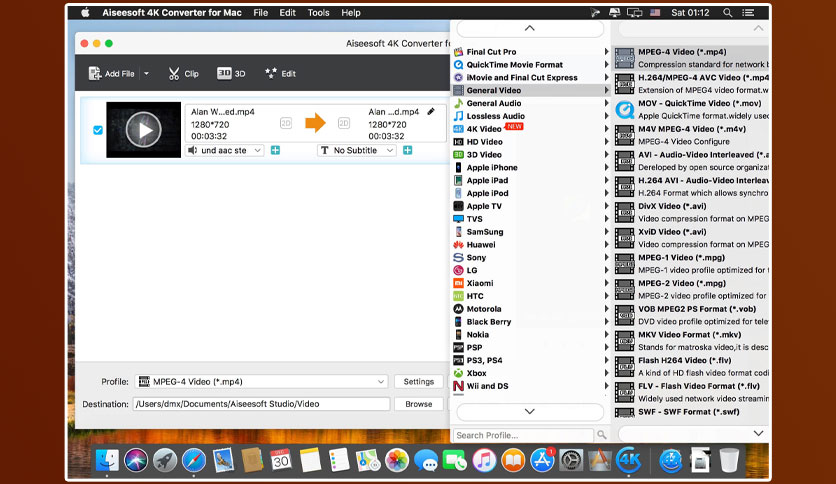
Task: Expand the Add File dropdown arrow
Action: (146, 74)
